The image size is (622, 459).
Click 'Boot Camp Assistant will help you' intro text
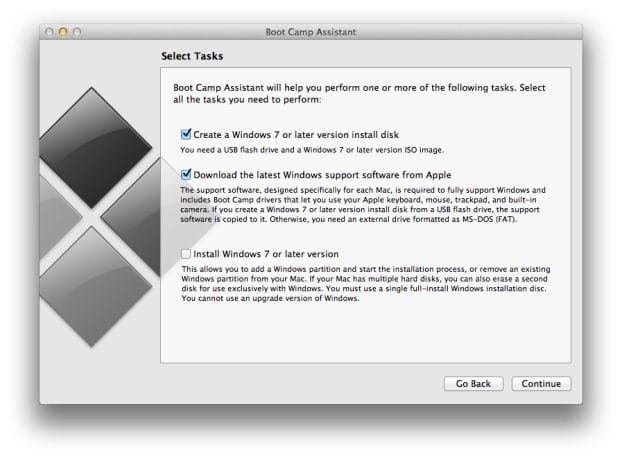tap(359, 93)
